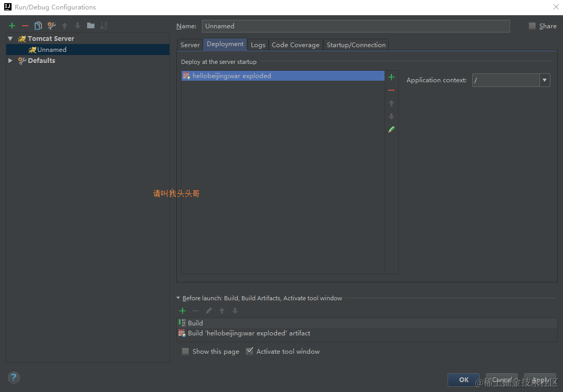Enable Show this page
The image size is (563, 392).
[185, 351]
